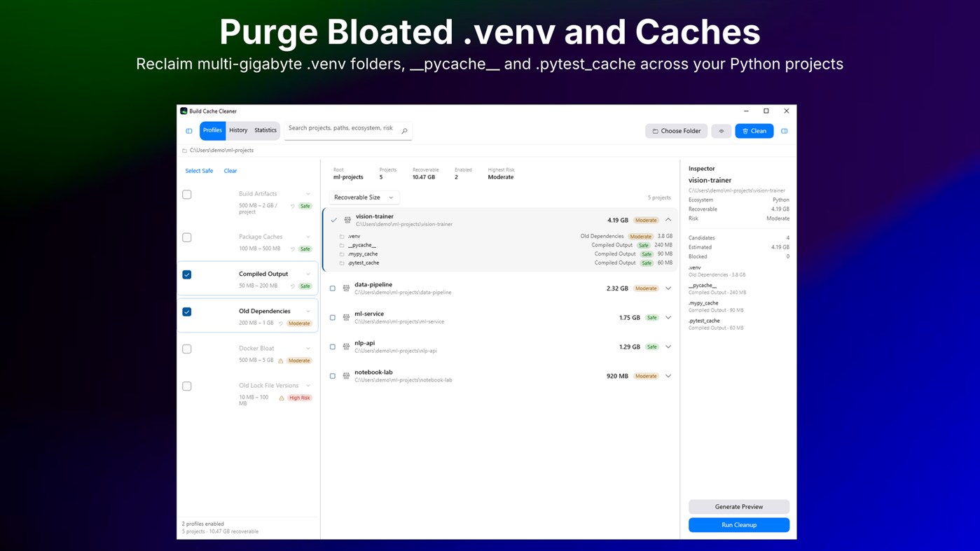Image resolution: width=980 pixels, height=551 pixels.
Task: Expand the ml-service project row
Action: pos(668,317)
